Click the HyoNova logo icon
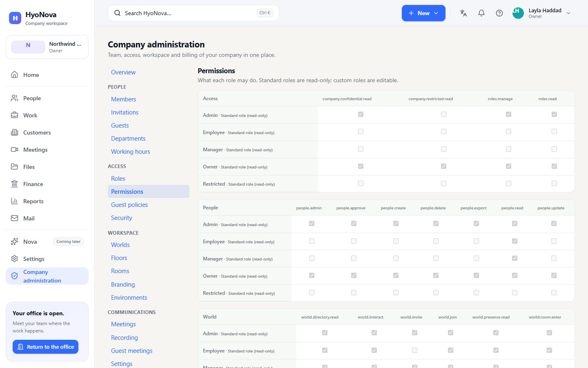The height and width of the screenshot is (368, 588). click(15, 18)
